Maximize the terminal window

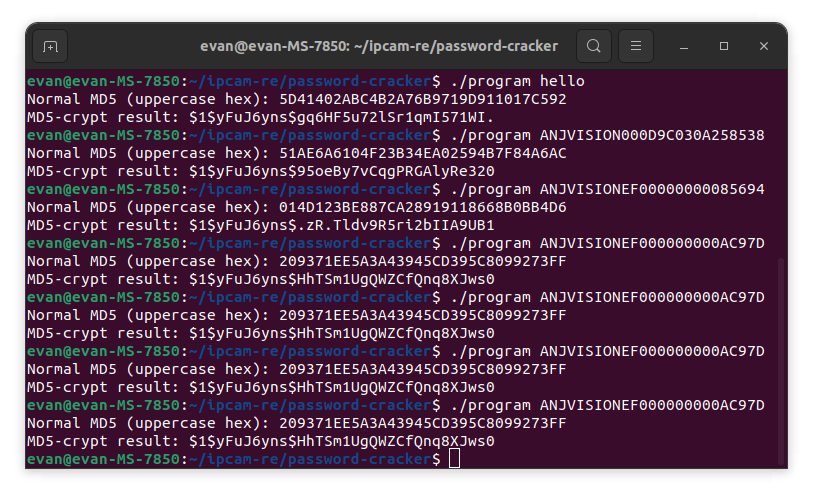(x=720, y=46)
